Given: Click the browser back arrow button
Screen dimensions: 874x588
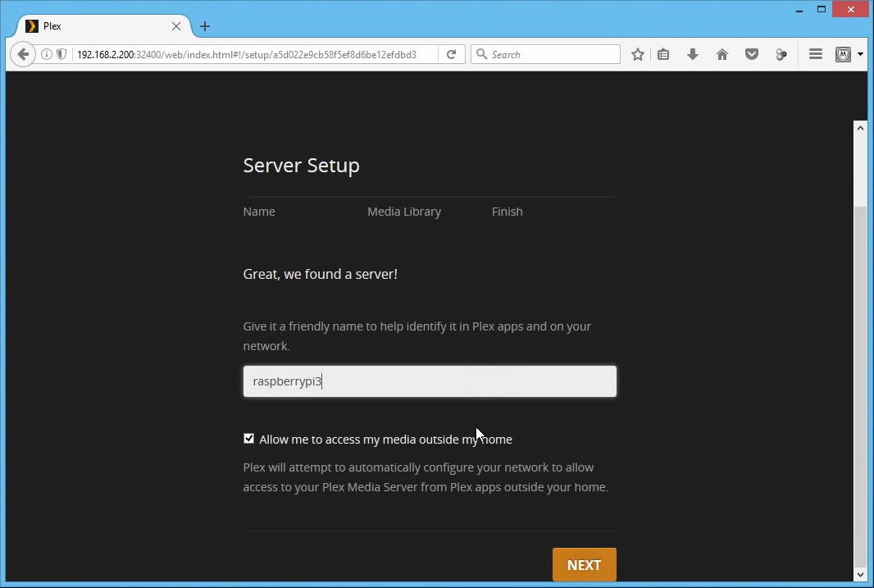Looking at the screenshot, I should click(x=23, y=54).
